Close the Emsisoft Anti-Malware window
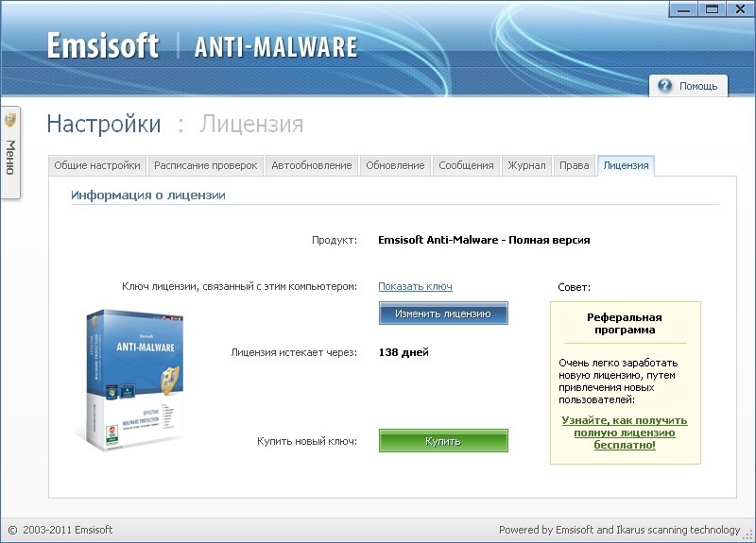The image size is (756, 543). point(737,8)
